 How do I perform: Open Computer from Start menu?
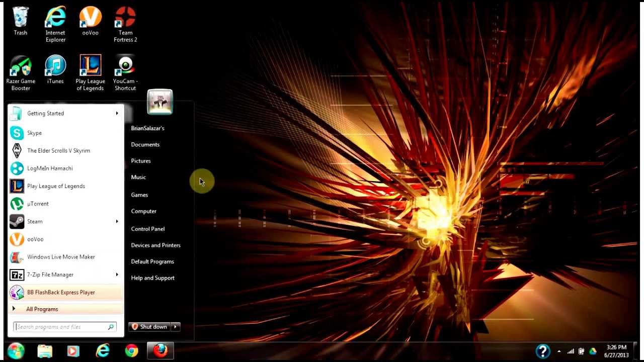(143, 211)
